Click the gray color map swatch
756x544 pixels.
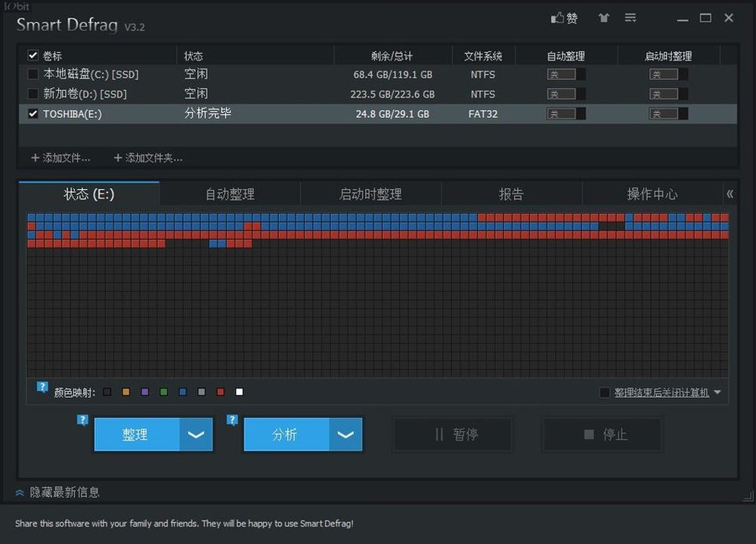click(x=202, y=392)
